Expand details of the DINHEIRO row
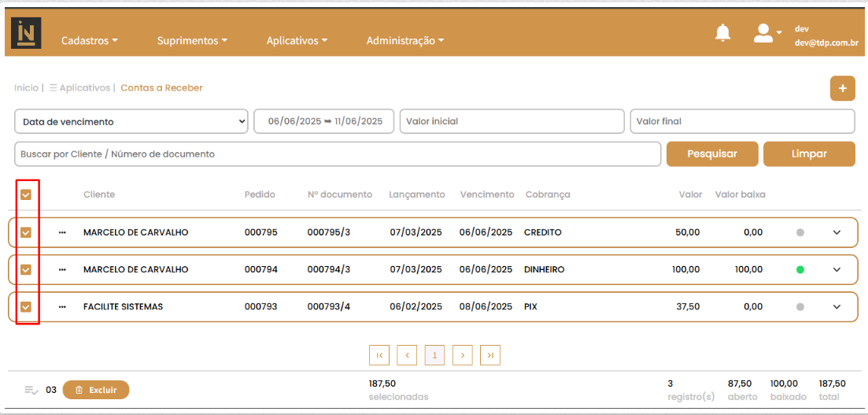The height and width of the screenshot is (415, 868). coord(837,269)
